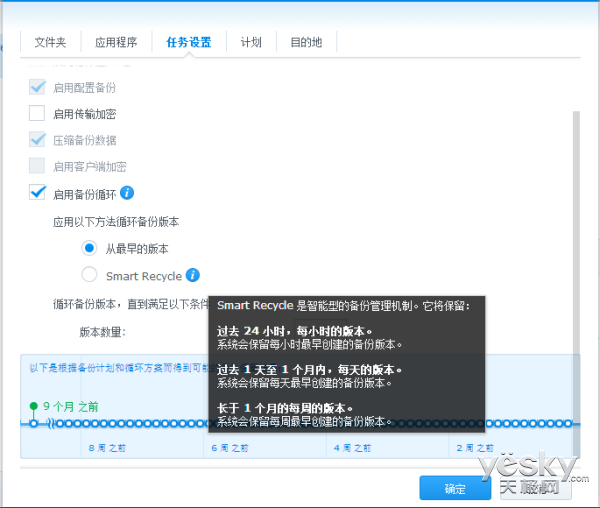
Task: Click the 2 周之前 timeline label
Action: pyautogui.click(x=473, y=448)
